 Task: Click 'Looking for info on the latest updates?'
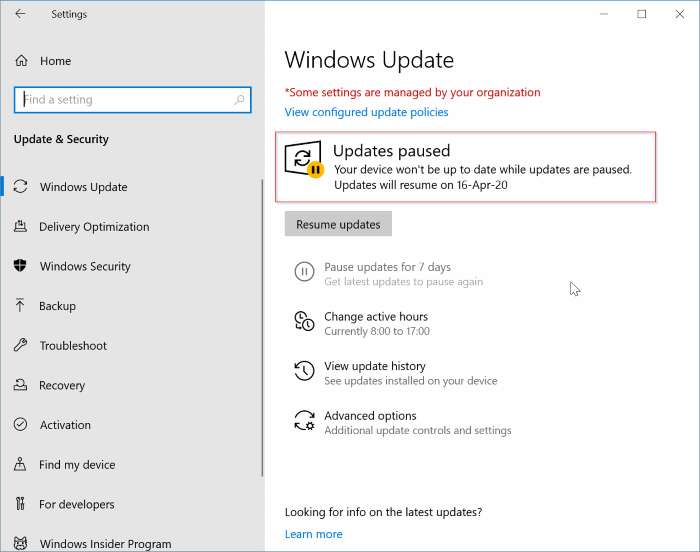[383, 512]
